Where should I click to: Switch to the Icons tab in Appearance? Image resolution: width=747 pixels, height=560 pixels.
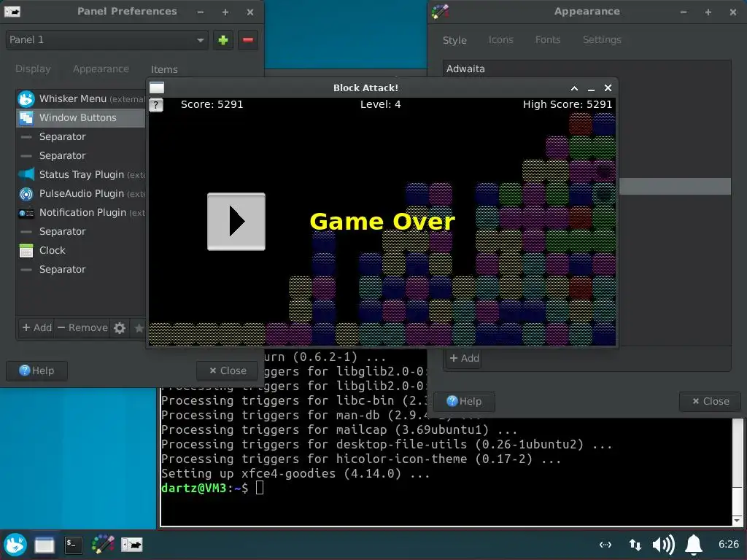[500, 40]
